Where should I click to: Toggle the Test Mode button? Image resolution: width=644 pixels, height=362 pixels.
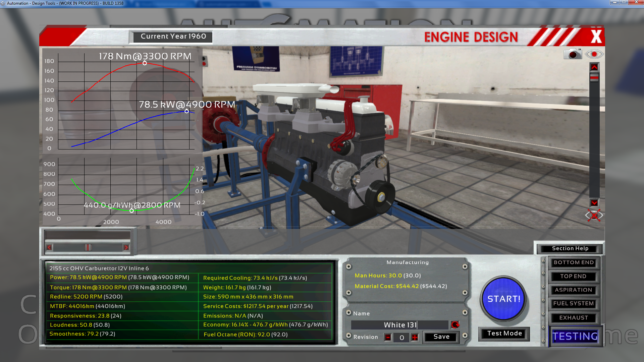(x=504, y=334)
